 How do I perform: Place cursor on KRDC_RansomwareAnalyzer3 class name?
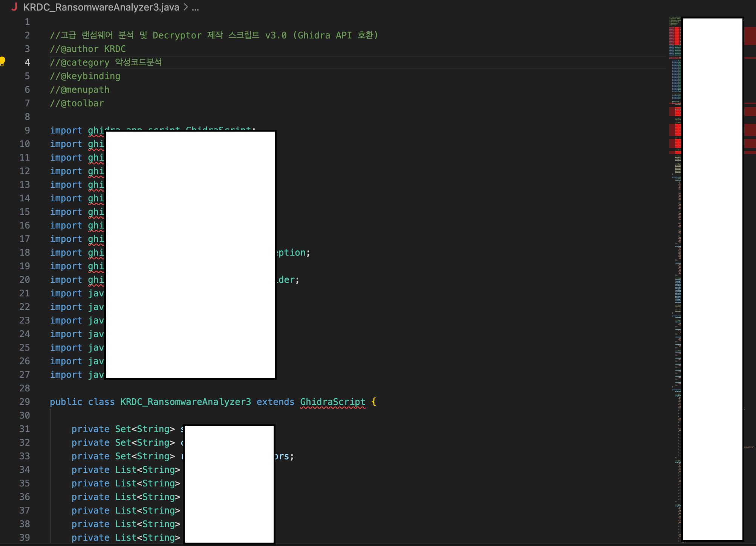point(185,402)
